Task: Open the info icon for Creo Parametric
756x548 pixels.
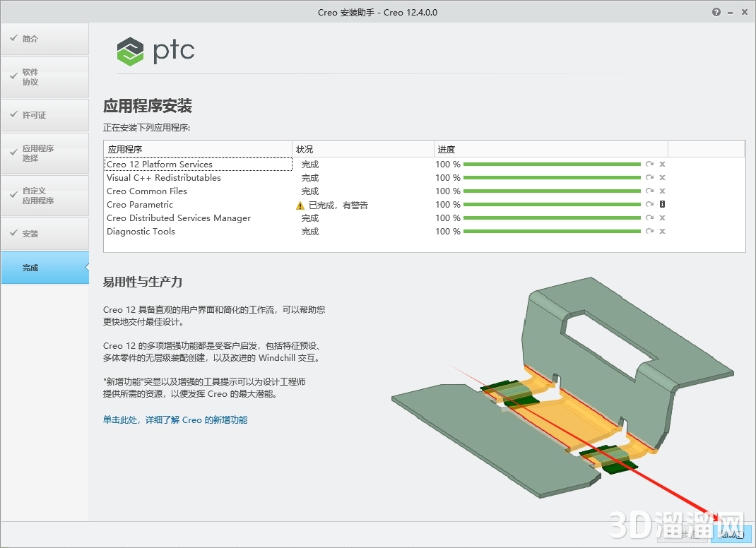Action: (662, 204)
